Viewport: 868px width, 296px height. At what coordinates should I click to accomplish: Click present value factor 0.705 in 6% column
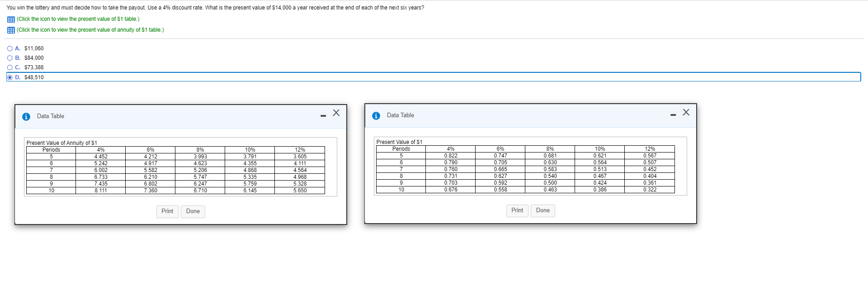tap(500, 162)
